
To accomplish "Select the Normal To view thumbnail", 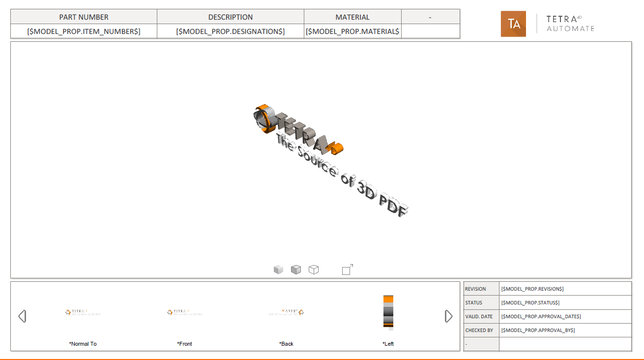I will 83,312.
